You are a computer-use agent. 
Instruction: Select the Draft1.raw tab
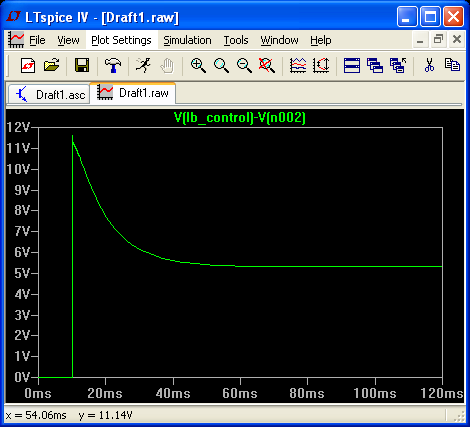pyautogui.click(x=133, y=92)
